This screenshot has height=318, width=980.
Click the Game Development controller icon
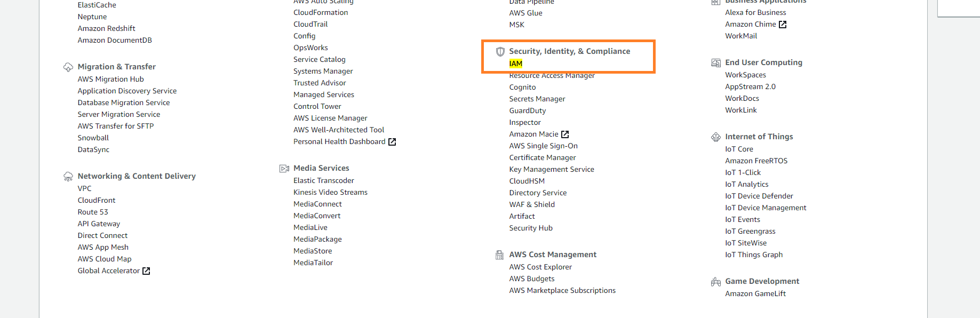click(x=715, y=282)
